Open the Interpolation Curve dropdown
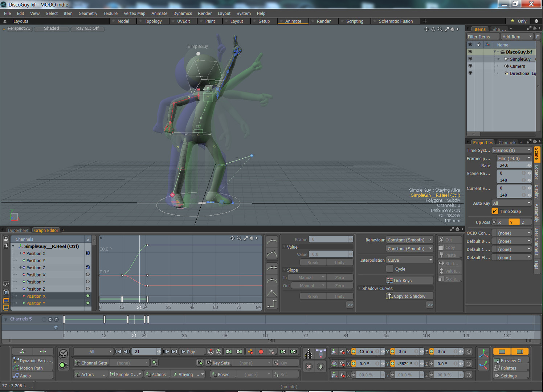 click(x=410, y=260)
